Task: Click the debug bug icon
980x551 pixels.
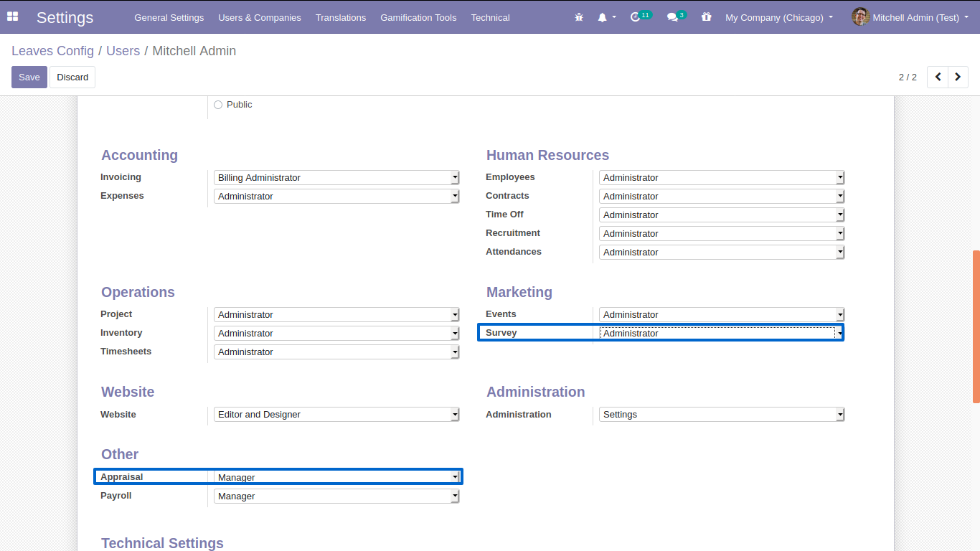Action: (579, 17)
